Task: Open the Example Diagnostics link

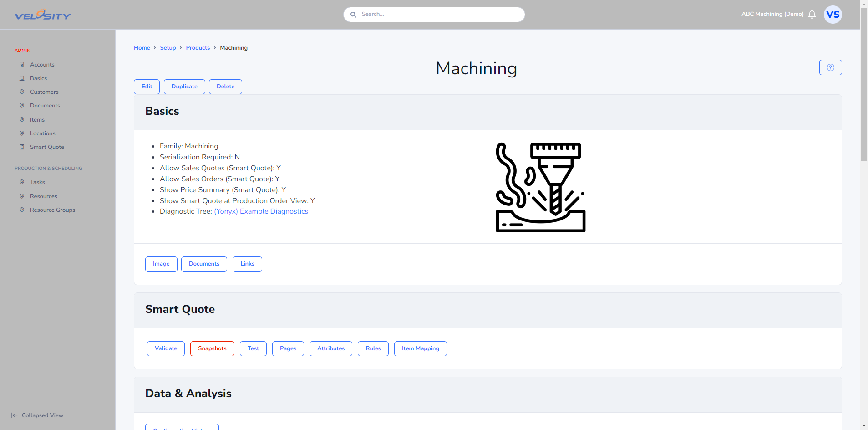Action: pos(261,211)
